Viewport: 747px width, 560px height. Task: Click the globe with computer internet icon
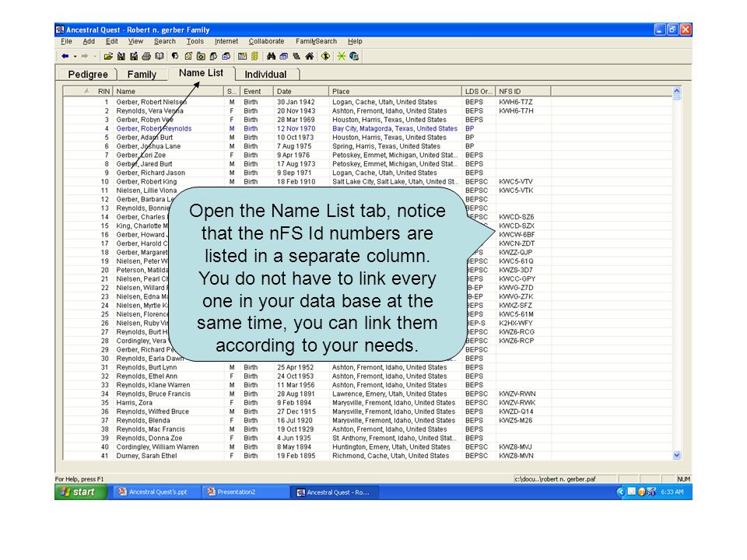[354, 56]
